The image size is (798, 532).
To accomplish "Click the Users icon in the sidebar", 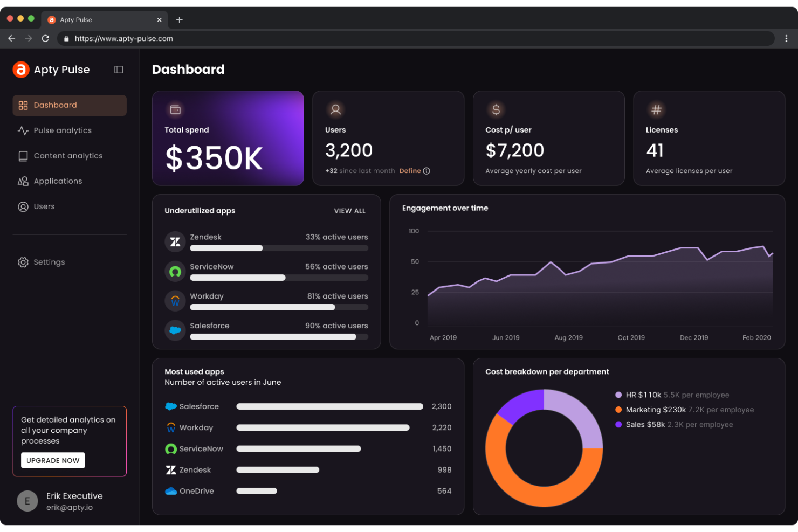I will pos(23,206).
